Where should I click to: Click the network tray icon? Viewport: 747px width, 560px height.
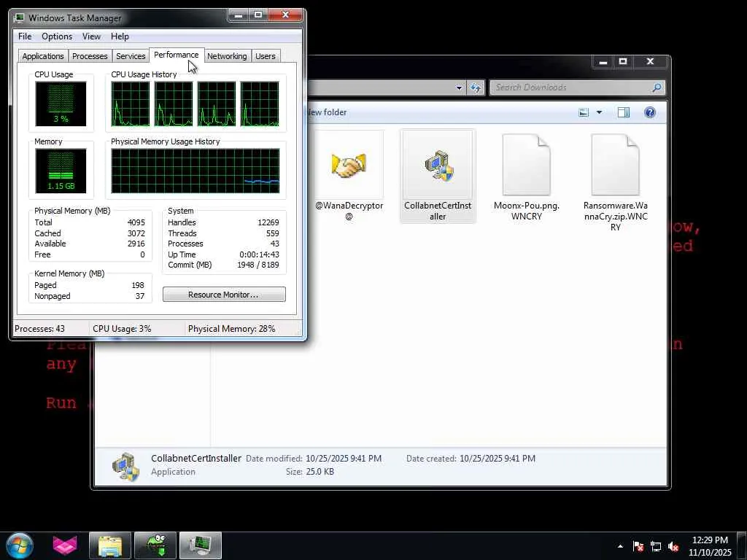coord(656,547)
